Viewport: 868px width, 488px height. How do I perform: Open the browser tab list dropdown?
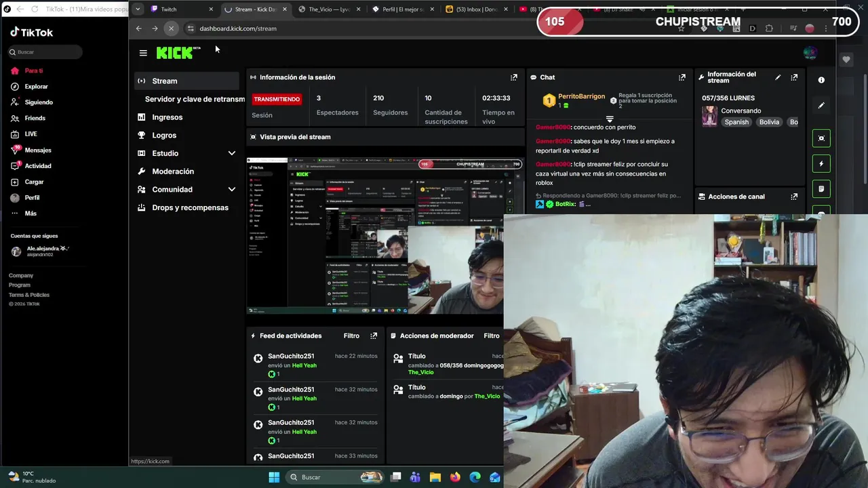point(138,9)
